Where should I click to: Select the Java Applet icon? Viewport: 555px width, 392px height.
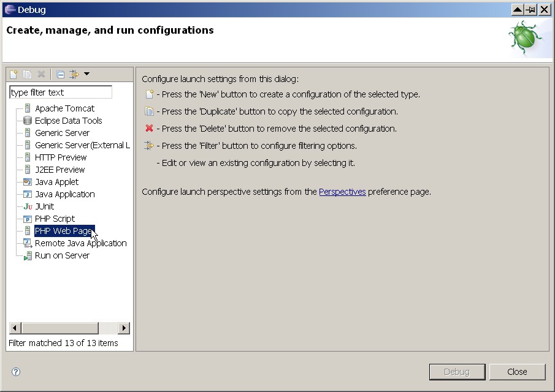28,182
